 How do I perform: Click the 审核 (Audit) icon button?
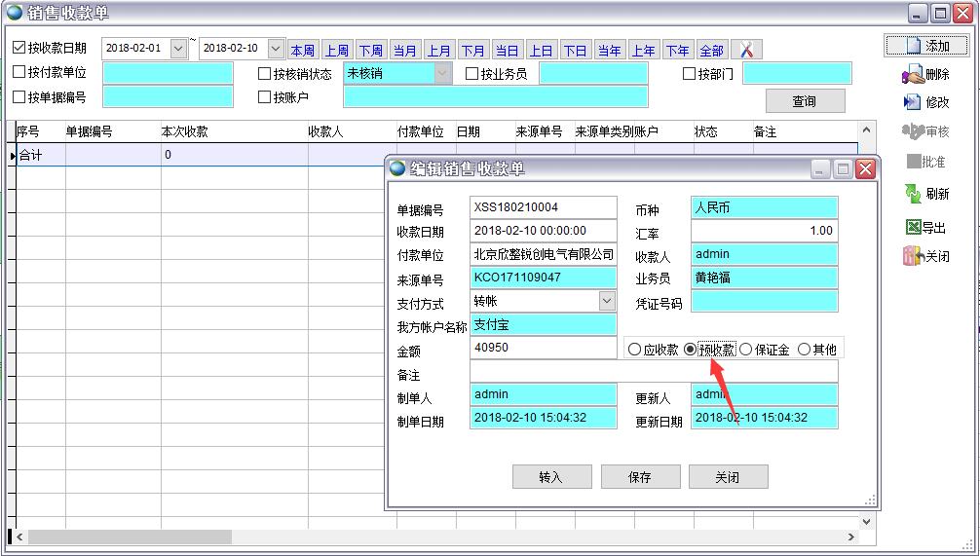(913, 131)
